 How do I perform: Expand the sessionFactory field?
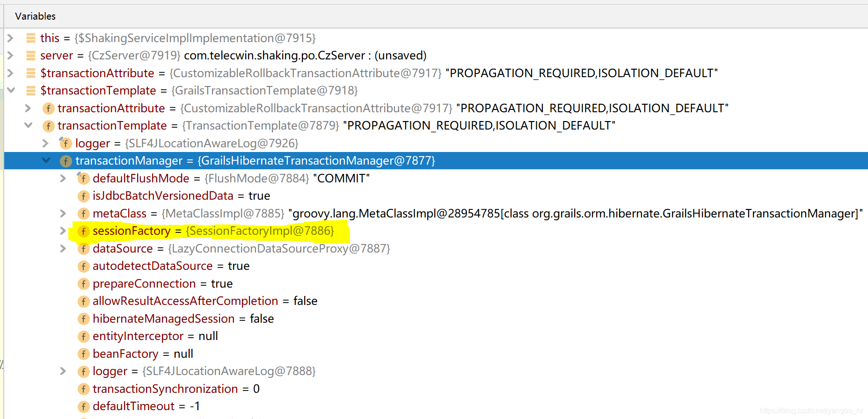(x=63, y=231)
